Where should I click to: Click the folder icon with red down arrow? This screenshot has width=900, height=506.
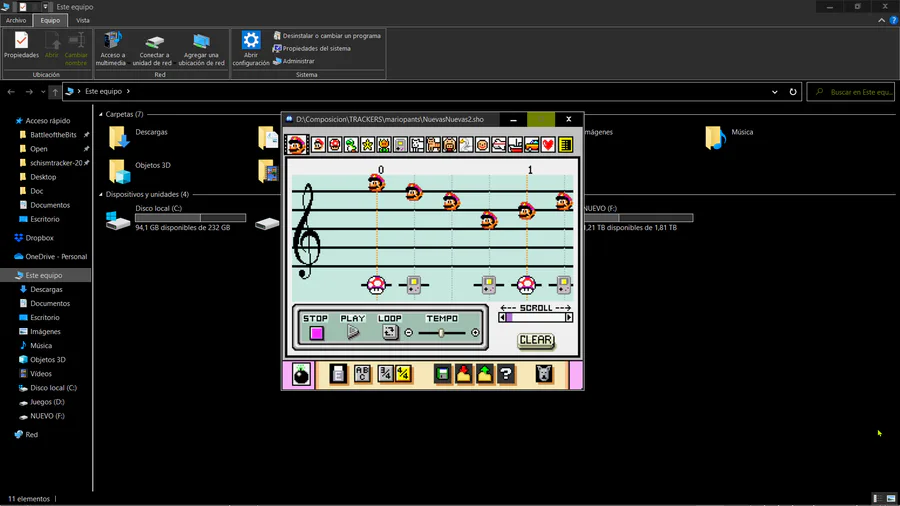(x=463, y=374)
